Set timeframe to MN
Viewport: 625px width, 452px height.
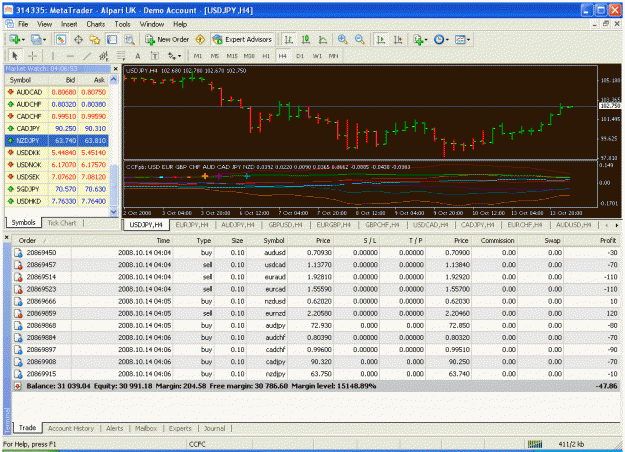pyautogui.click(x=334, y=56)
